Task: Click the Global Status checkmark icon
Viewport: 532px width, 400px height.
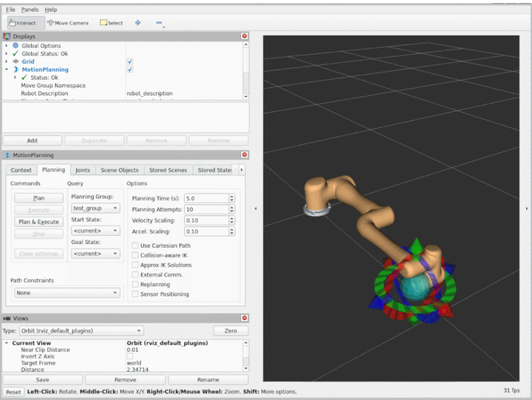Action: click(16, 54)
